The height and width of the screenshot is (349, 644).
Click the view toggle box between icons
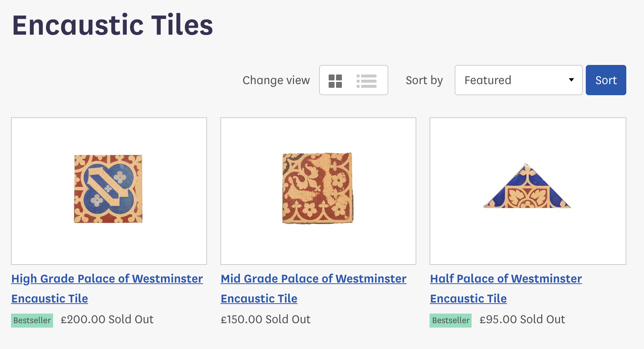tap(350, 80)
